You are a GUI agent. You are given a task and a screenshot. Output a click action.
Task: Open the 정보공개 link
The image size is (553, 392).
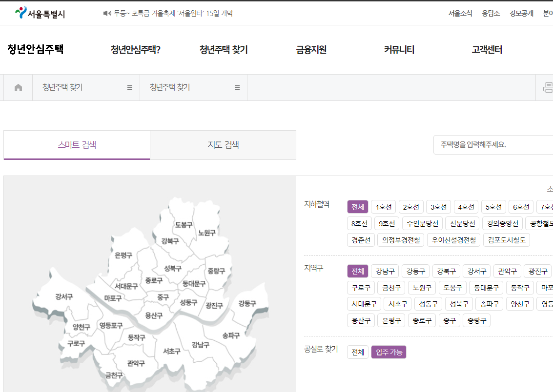pos(521,13)
